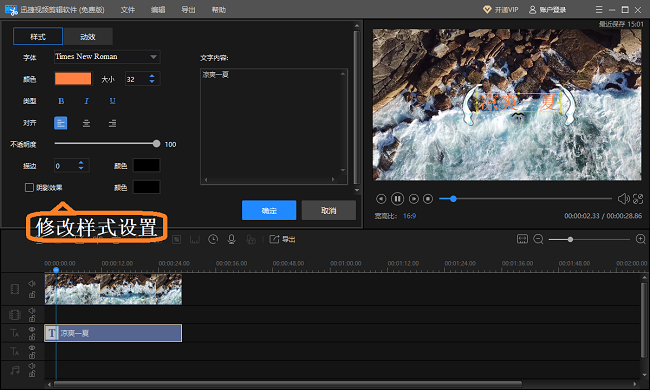Increase 描边 stroke width with up arrow
This screenshot has height=390, width=650.
pyautogui.click(x=81, y=162)
